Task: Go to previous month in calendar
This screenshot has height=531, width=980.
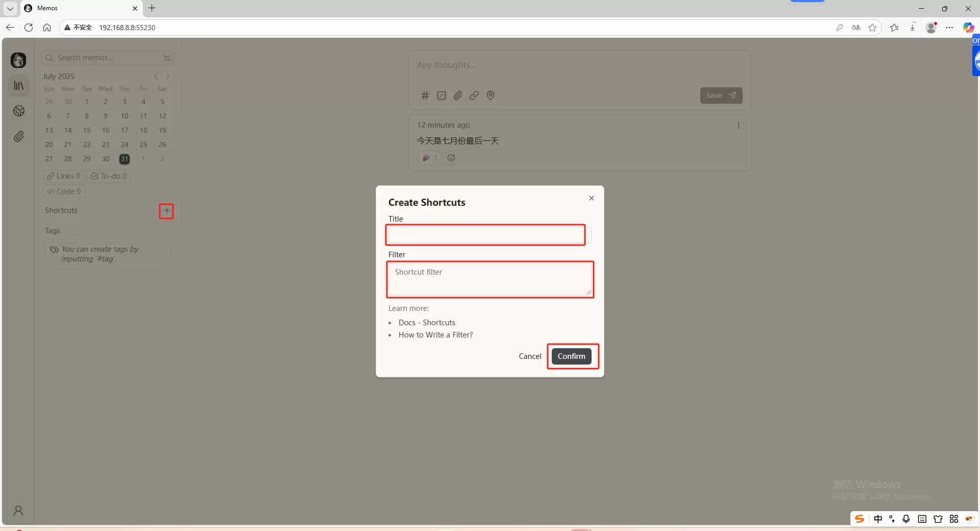Action: point(156,77)
